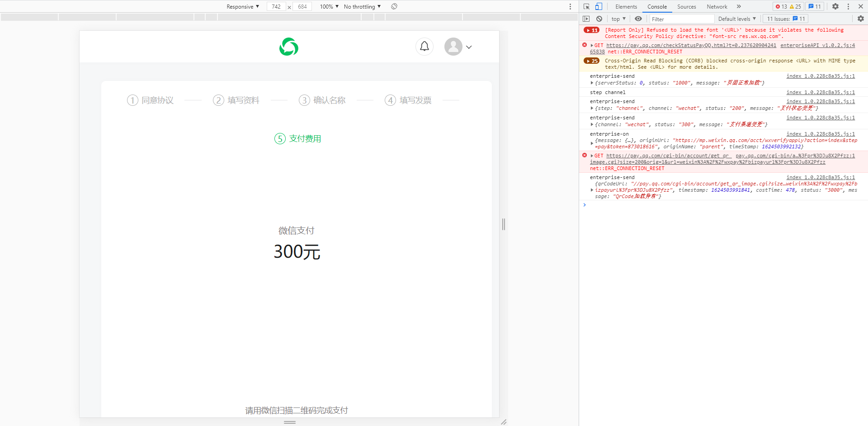Show more DevTools tabs
Viewport: 868px width, 426px height.
point(739,6)
